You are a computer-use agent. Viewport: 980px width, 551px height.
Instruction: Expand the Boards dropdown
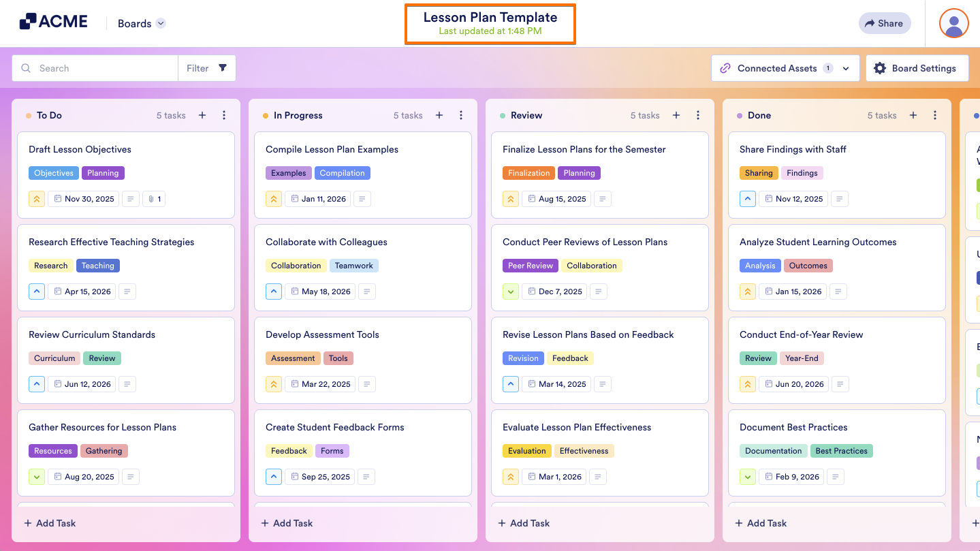pos(161,23)
